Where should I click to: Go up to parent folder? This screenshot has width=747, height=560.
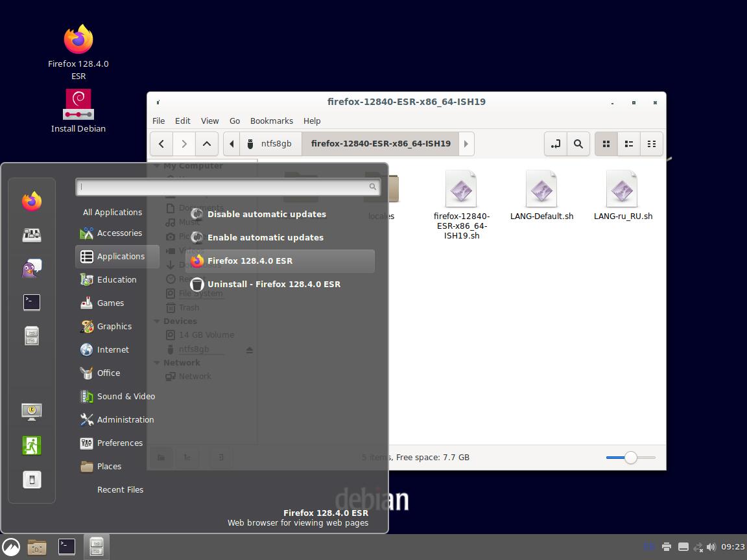(x=207, y=144)
